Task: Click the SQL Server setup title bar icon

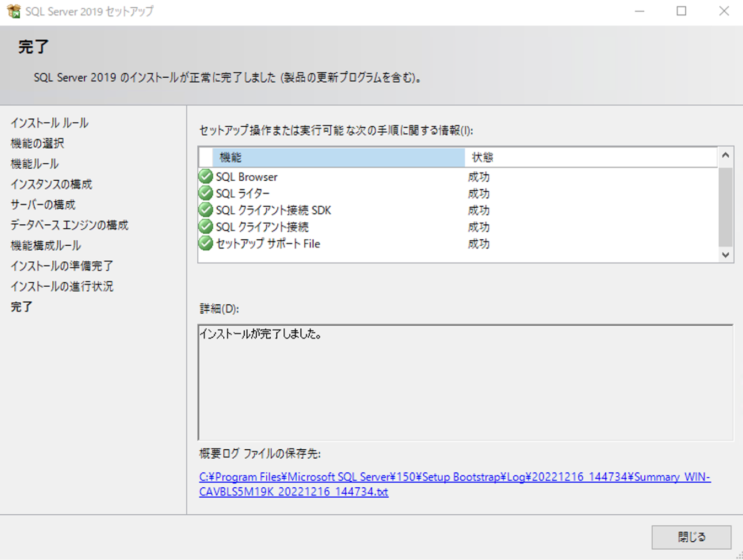Action: click(13, 11)
